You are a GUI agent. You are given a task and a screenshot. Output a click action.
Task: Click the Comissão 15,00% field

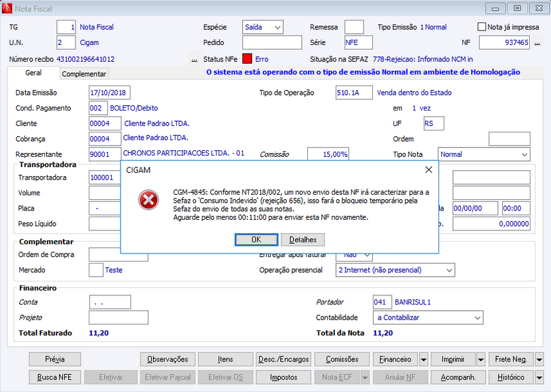point(328,154)
